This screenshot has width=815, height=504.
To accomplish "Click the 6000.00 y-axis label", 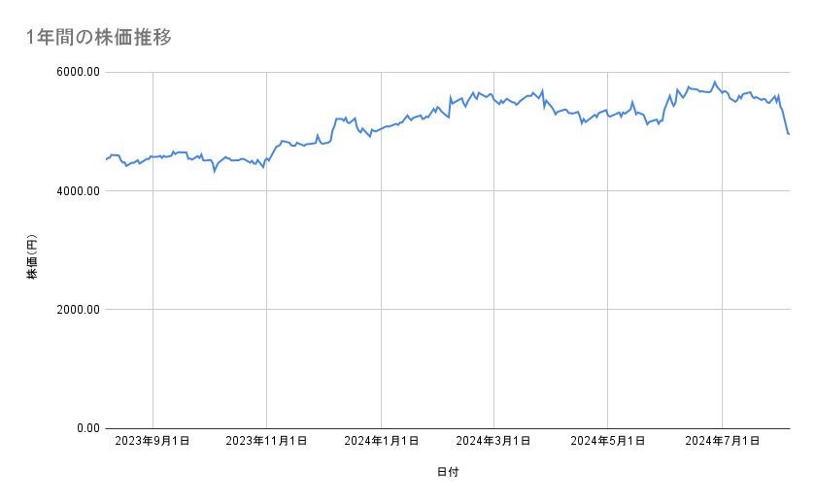I will tap(80, 73).
